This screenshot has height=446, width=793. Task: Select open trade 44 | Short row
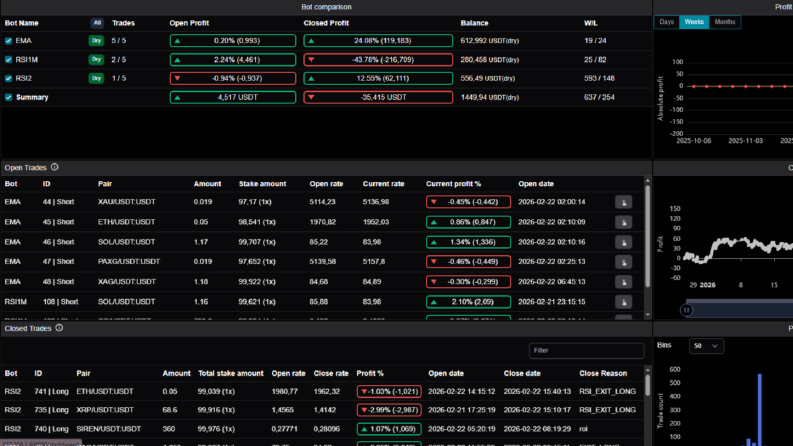324,202
